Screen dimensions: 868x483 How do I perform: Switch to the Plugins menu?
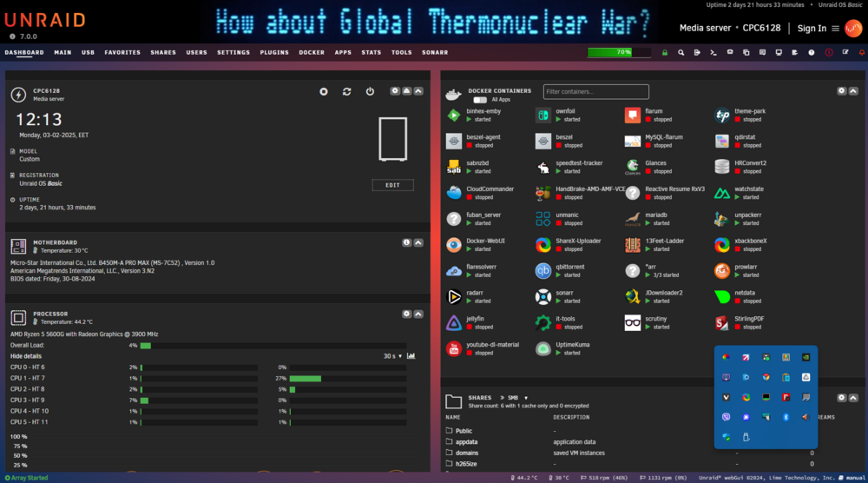[x=274, y=53]
